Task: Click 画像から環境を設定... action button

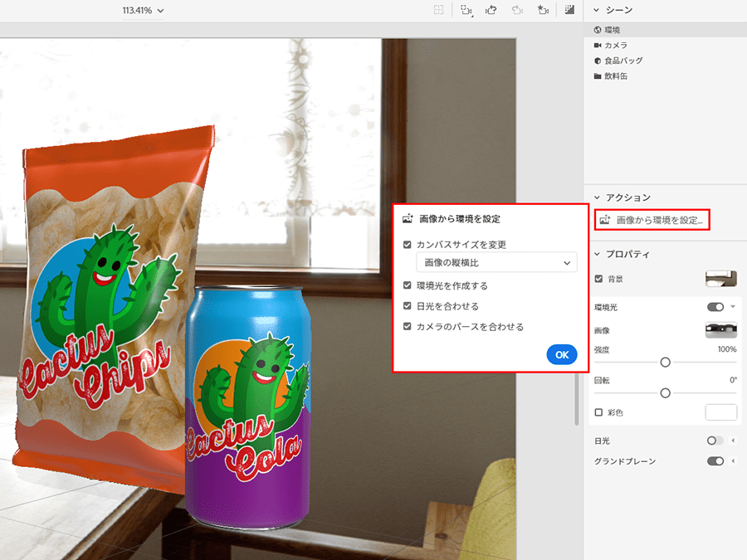Action: coord(652,220)
